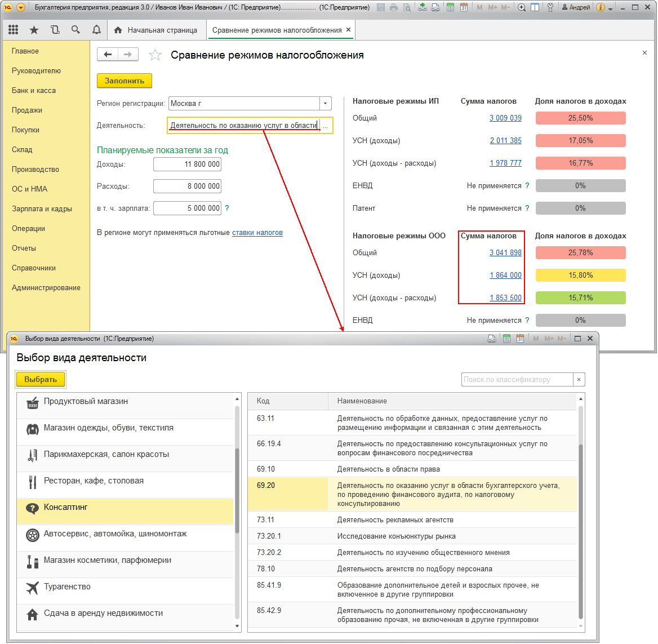658x644 pixels.
Task: Click the search magnifier in top panel
Action: 75,30
